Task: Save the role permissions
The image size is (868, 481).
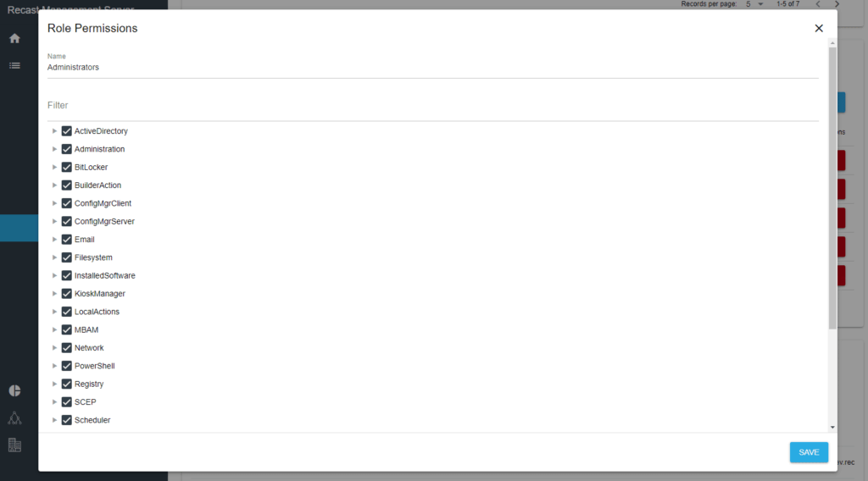Action: (809, 452)
